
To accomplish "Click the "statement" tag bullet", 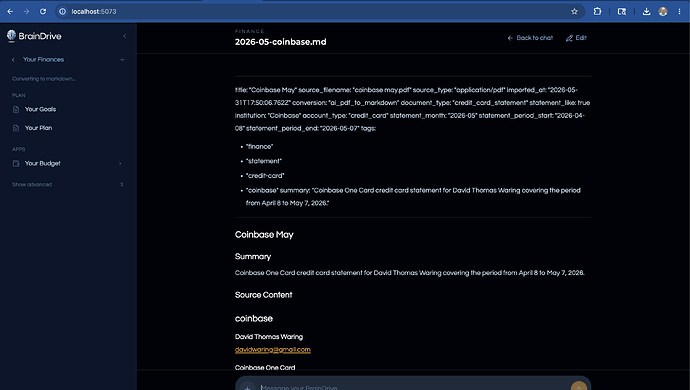I will pyautogui.click(x=264, y=161).
